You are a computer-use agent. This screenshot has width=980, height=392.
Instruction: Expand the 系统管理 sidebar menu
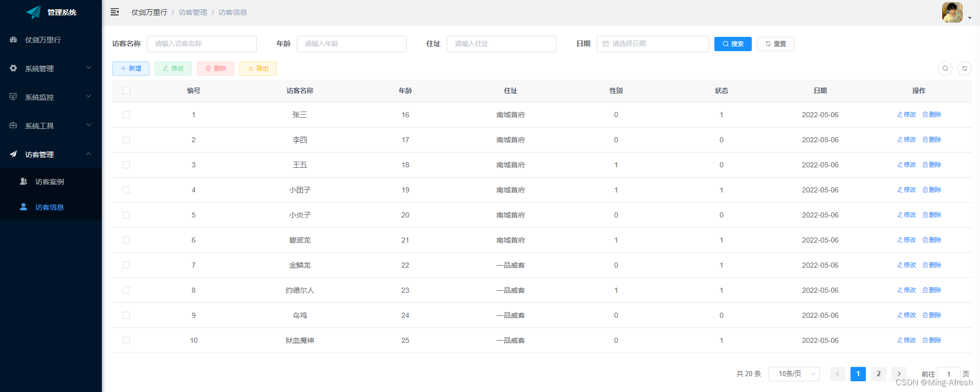click(51, 69)
